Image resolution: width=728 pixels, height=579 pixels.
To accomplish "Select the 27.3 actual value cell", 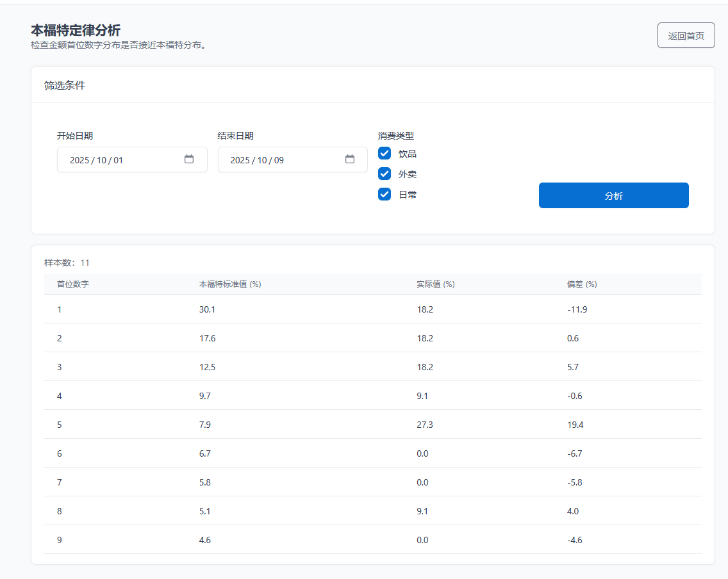I will [425, 425].
